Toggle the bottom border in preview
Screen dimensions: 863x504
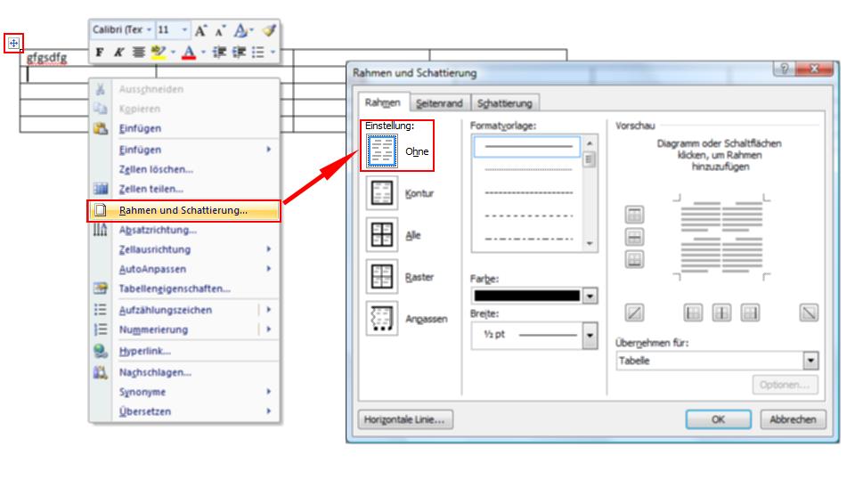(635, 259)
